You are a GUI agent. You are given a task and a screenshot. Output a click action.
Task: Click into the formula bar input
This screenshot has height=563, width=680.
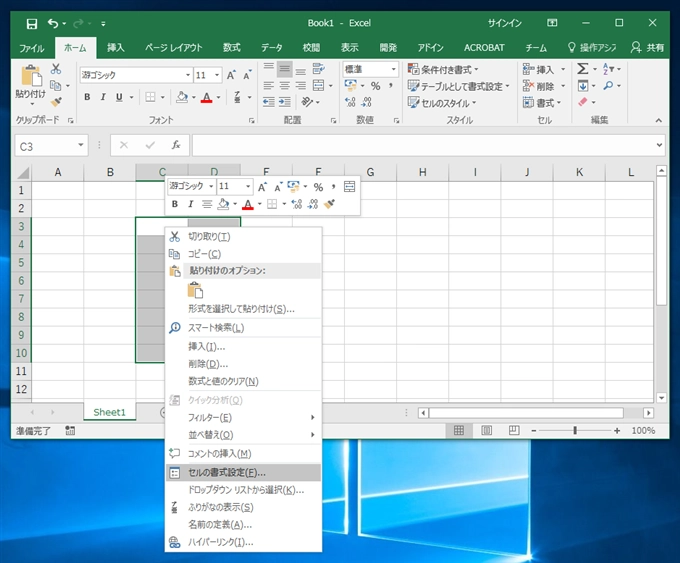[x=423, y=145]
